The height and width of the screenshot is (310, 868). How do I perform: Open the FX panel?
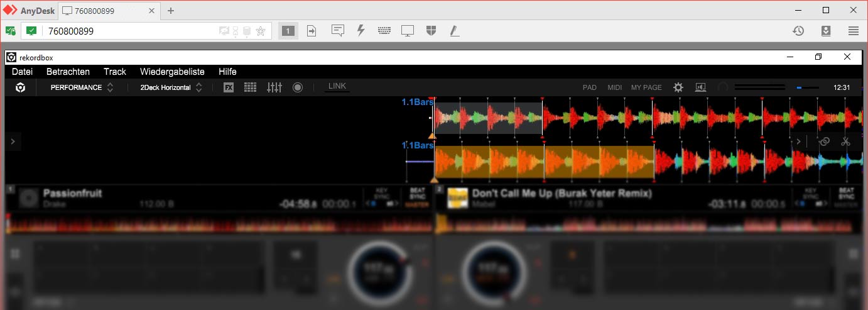coord(229,87)
